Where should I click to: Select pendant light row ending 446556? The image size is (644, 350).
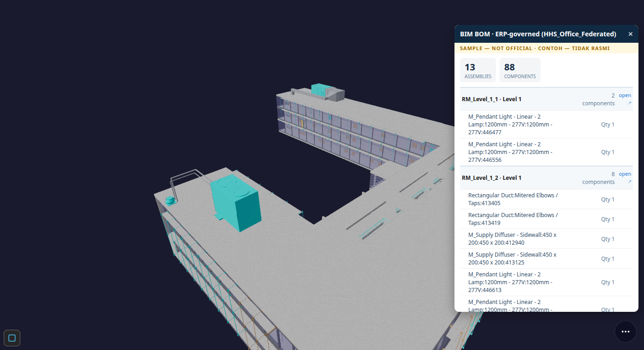pyautogui.click(x=546, y=152)
